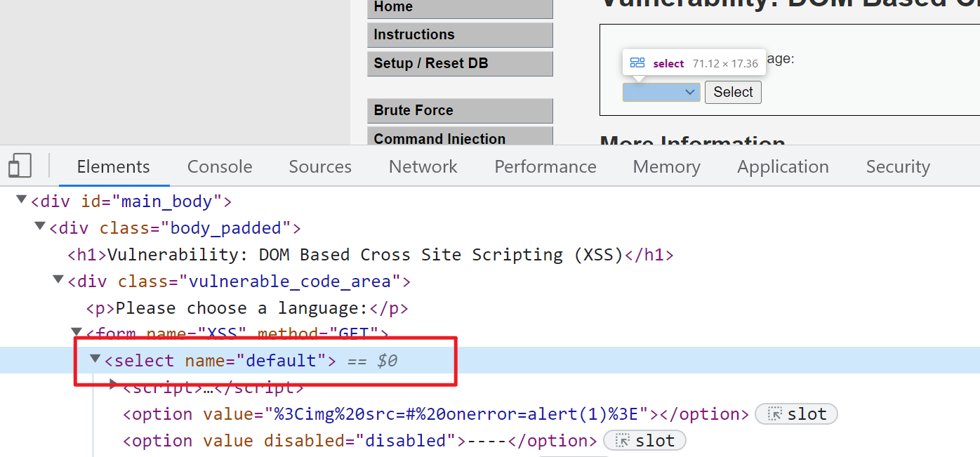
Task: Collapse the vulnerable_code_area div node
Action: (58, 280)
